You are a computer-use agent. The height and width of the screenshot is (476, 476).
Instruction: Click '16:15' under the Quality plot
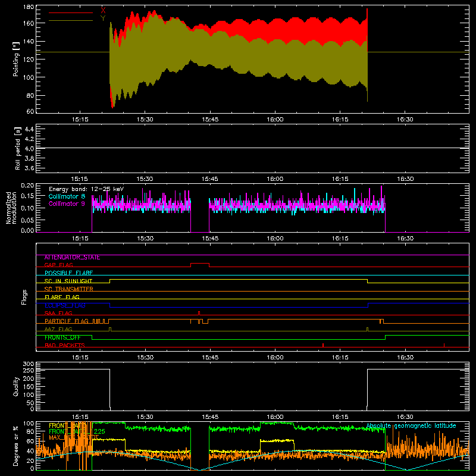tap(340, 417)
